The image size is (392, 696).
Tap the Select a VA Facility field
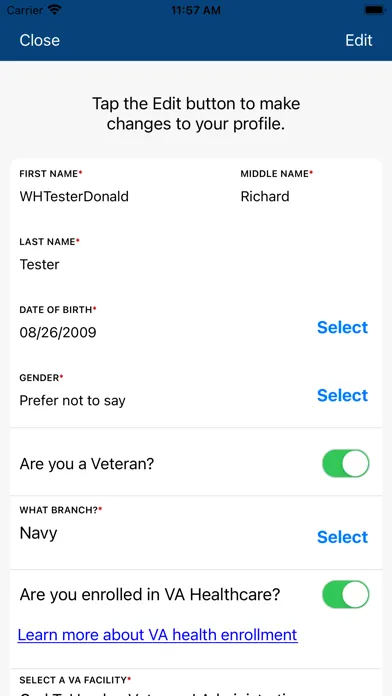[x=196, y=683]
